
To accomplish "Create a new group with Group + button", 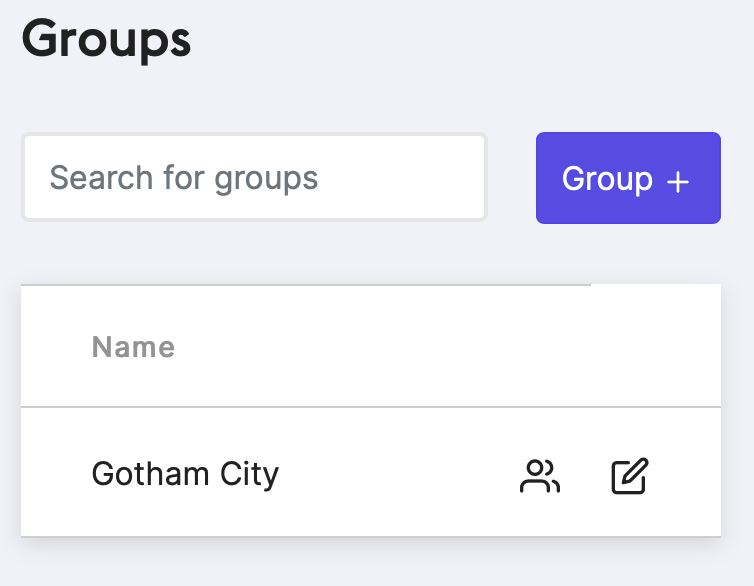I will click(x=628, y=178).
